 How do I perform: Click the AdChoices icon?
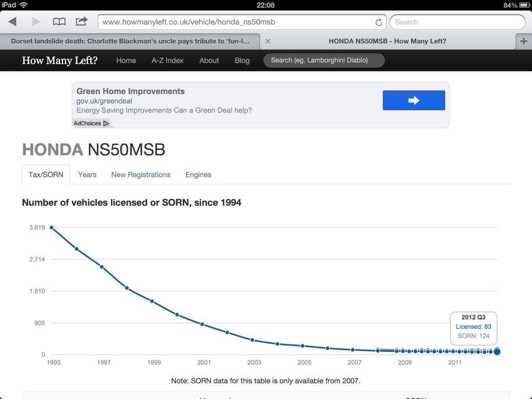[x=106, y=124]
